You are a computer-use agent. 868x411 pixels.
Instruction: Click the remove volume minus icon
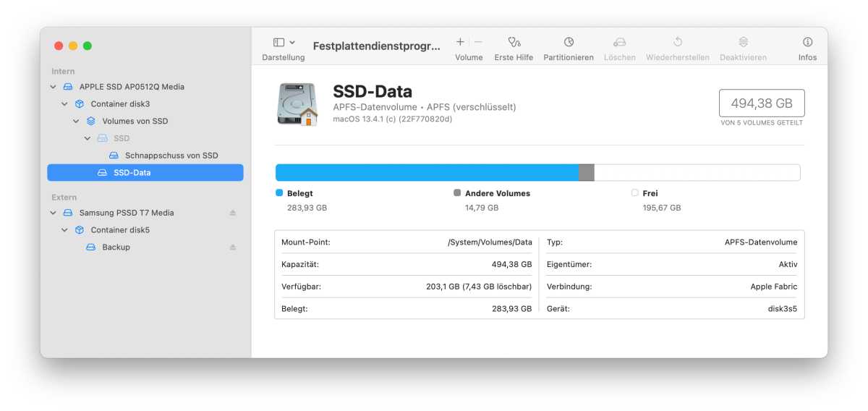click(x=478, y=42)
